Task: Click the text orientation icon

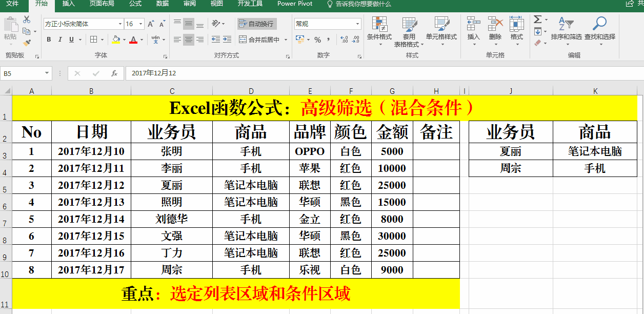Action: [x=216, y=24]
